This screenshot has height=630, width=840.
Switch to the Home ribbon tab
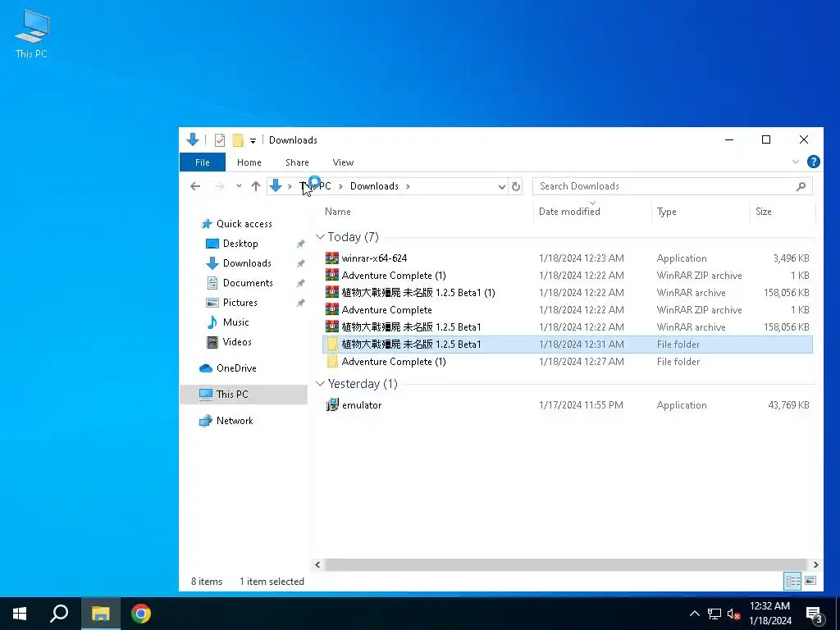(x=249, y=162)
